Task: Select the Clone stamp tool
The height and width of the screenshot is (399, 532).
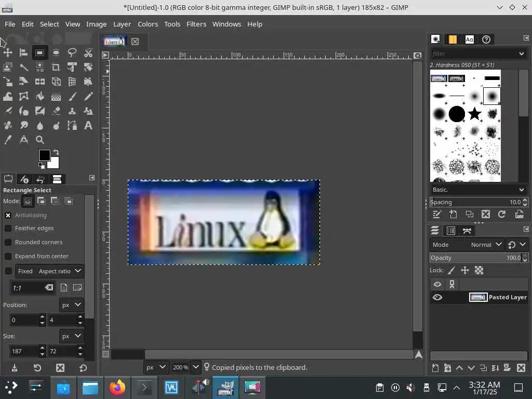Action: coord(72,111)
